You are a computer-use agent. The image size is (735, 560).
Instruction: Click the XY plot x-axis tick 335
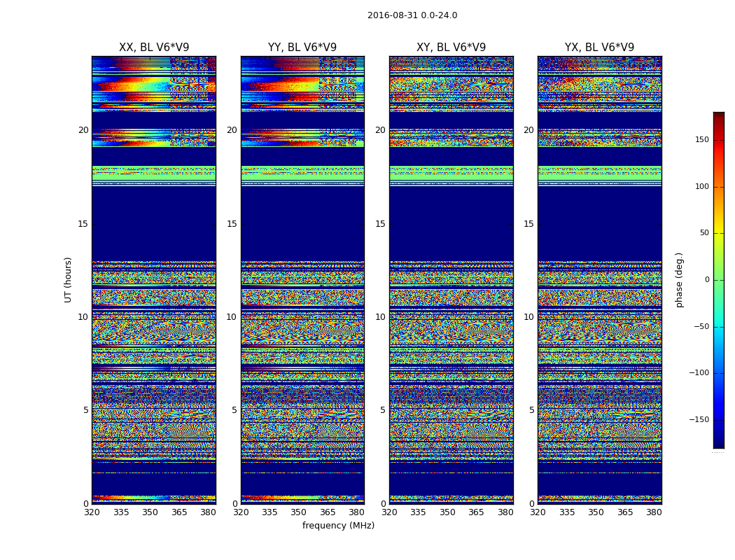click(418, 512)
